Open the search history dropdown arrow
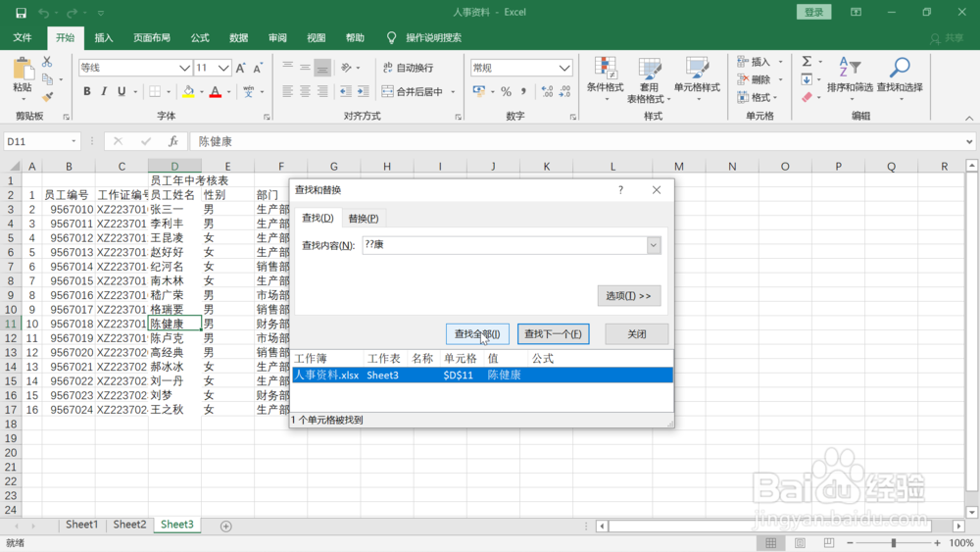This screenshot has height=552, width=980. [x=654, y=245]
